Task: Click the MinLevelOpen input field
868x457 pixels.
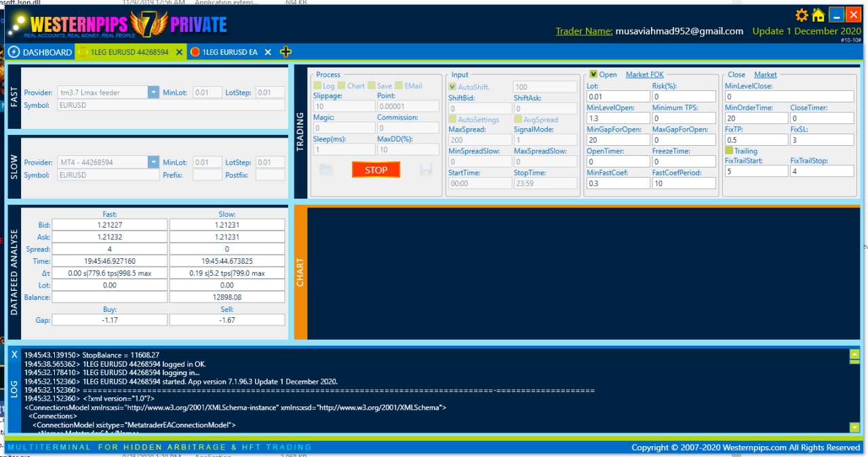Action: (x=616, y=119)
